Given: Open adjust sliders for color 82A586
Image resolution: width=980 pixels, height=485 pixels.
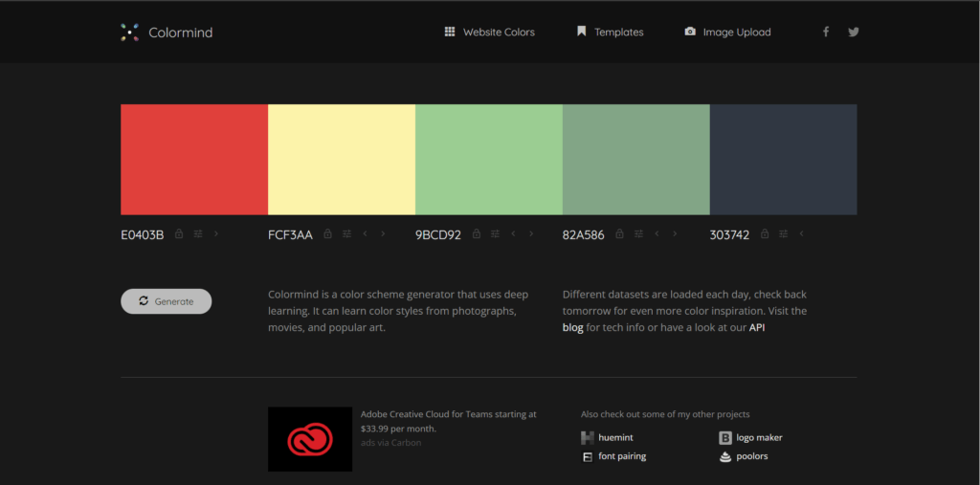Looking at the screenshot, I should 637,233.
